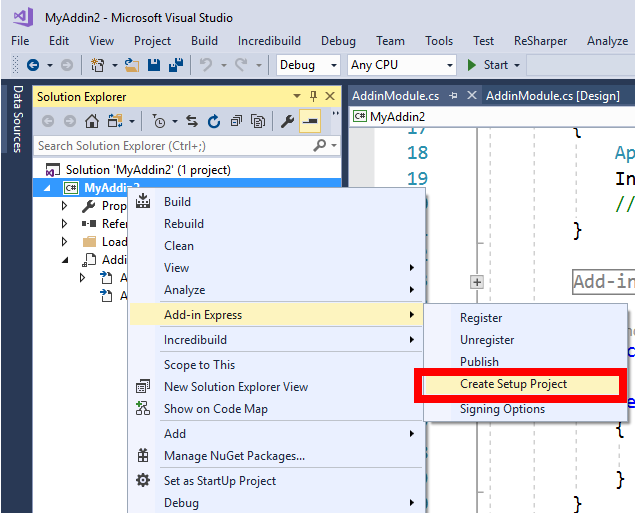The image size is (635, 513).
Task: Open the MyAddin2 navigation bar dropdown
Action: [492, 117]
